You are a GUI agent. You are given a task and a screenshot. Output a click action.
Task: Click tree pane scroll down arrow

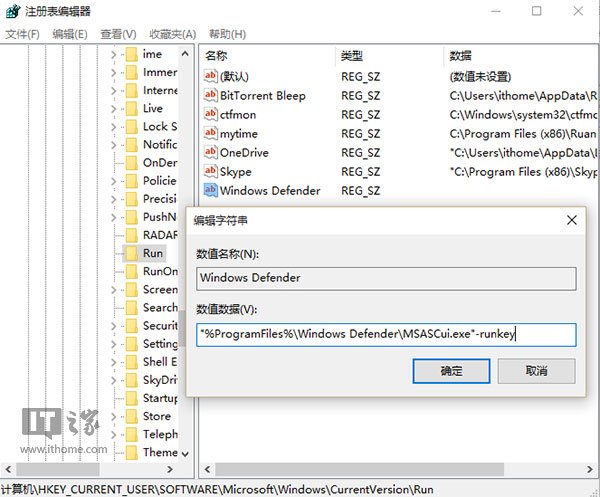(185, 454)
